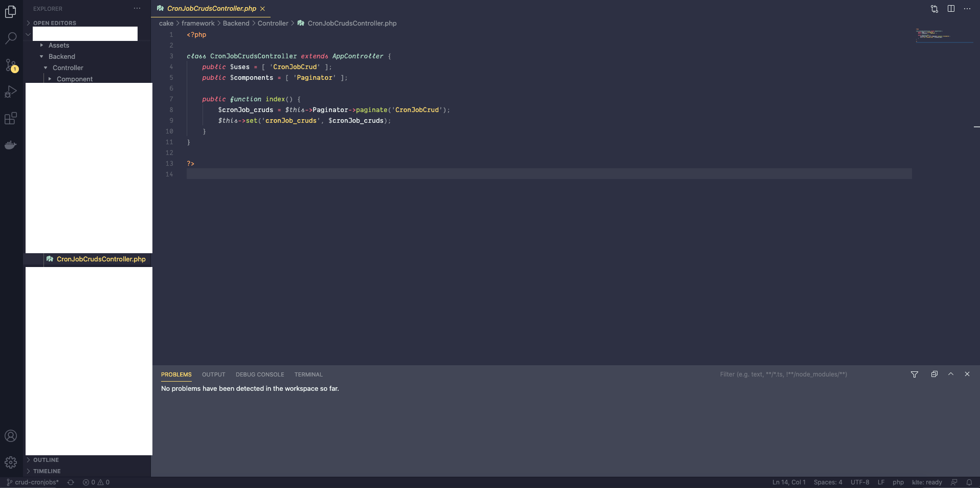
Task: Click UTF-8 encoding in the status bar
Action: click(x=860, y=482)
